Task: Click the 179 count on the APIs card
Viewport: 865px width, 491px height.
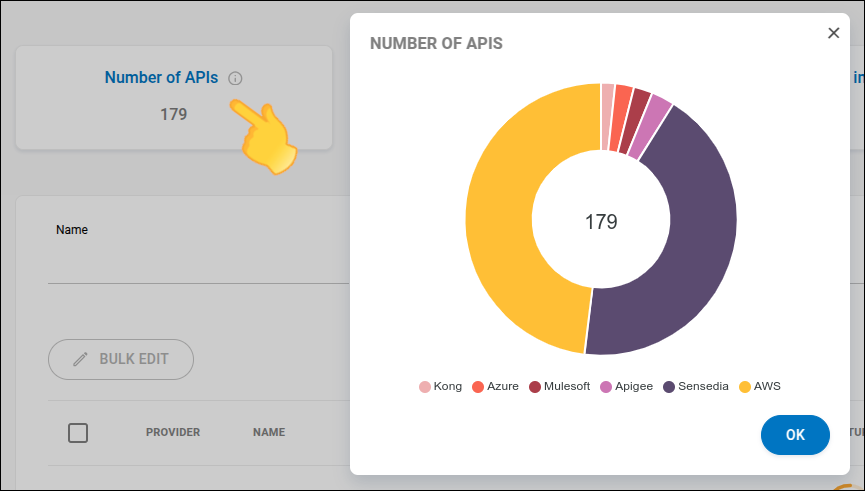Action: (173, 114)
